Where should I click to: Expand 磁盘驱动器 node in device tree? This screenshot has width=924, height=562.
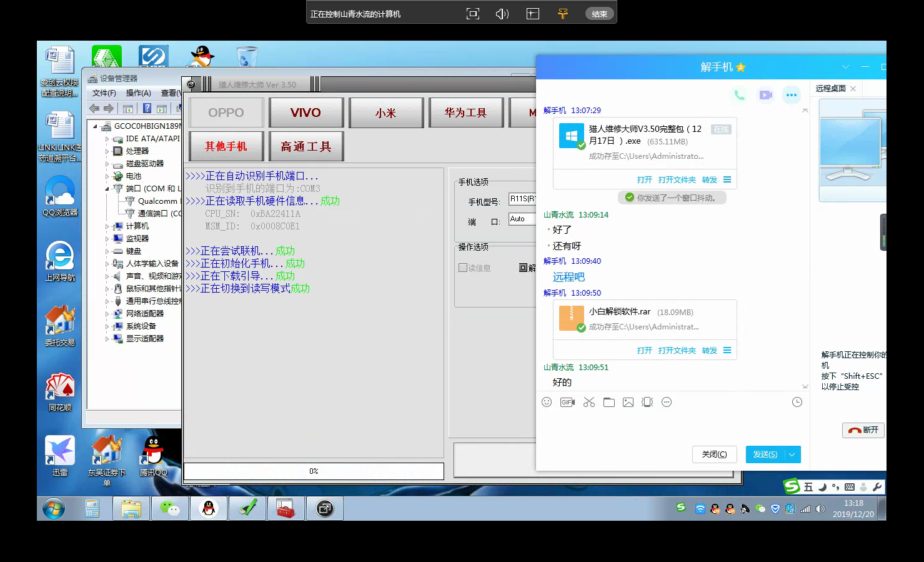[107, 164]
